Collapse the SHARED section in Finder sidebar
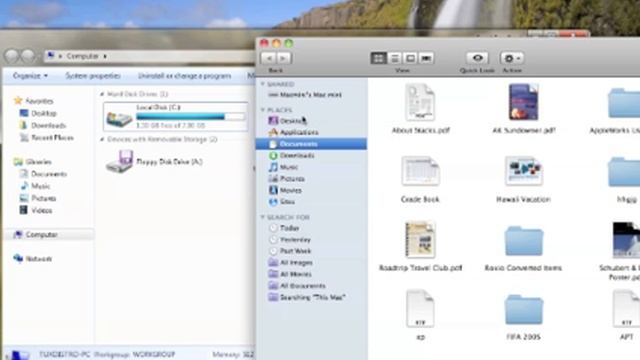The image size is (640, 360). pos(263,84)
